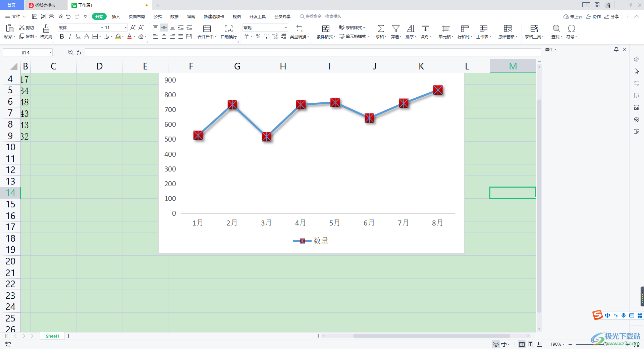The width and height of the screenshot is (644, 349).
Task: Decrease font size with the A- icon
Action: [141, 28]
